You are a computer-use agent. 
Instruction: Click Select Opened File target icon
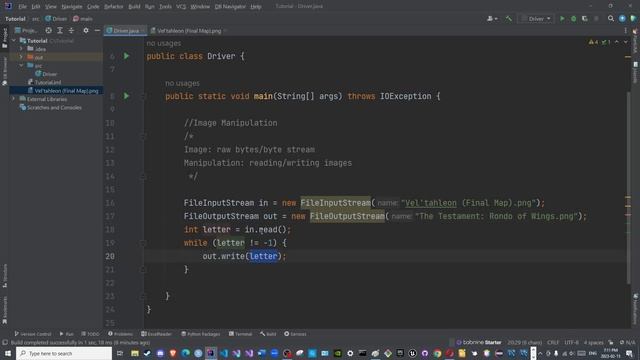pos(49,31)
